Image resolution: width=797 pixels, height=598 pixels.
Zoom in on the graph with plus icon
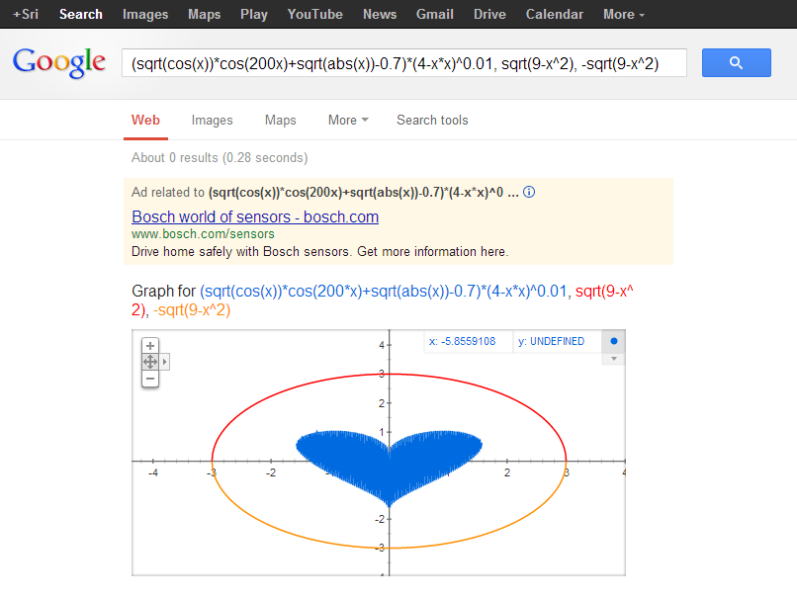(x=150, y=346)
